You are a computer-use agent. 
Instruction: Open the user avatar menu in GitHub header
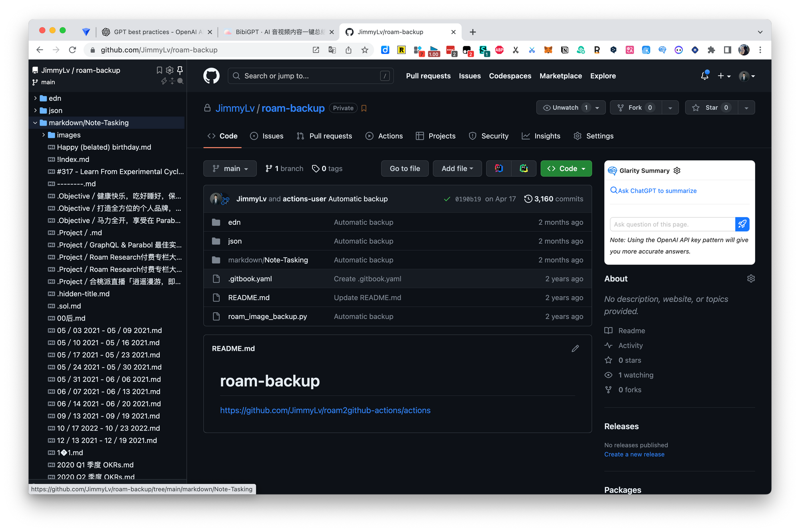[747, 76]
